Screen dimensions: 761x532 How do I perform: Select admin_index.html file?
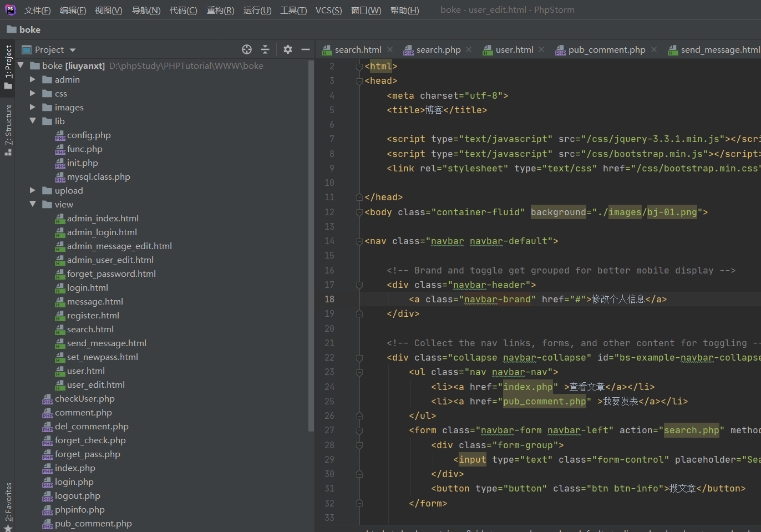point(103,218)
